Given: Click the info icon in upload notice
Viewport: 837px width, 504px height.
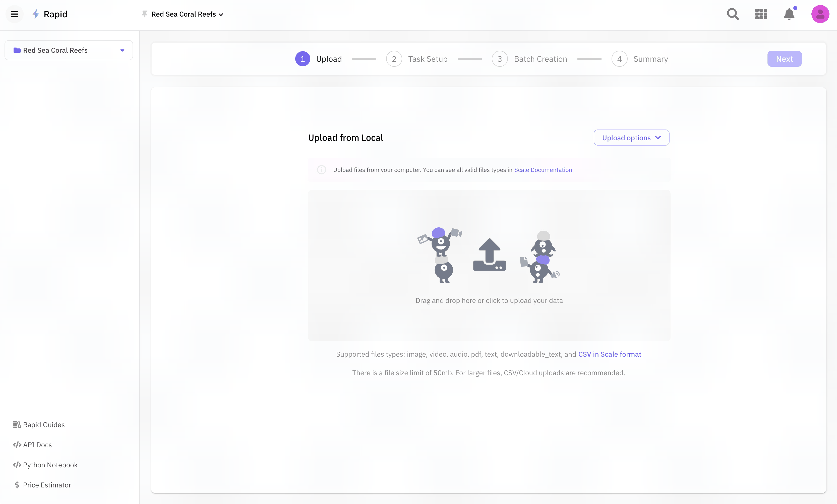Looking at the screenshot, I should (x=321, y=170).
